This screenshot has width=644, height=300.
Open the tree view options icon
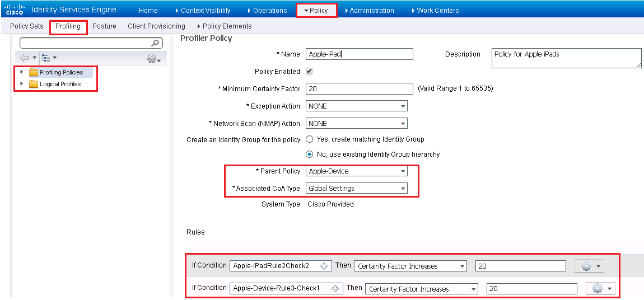coord(46,58)
